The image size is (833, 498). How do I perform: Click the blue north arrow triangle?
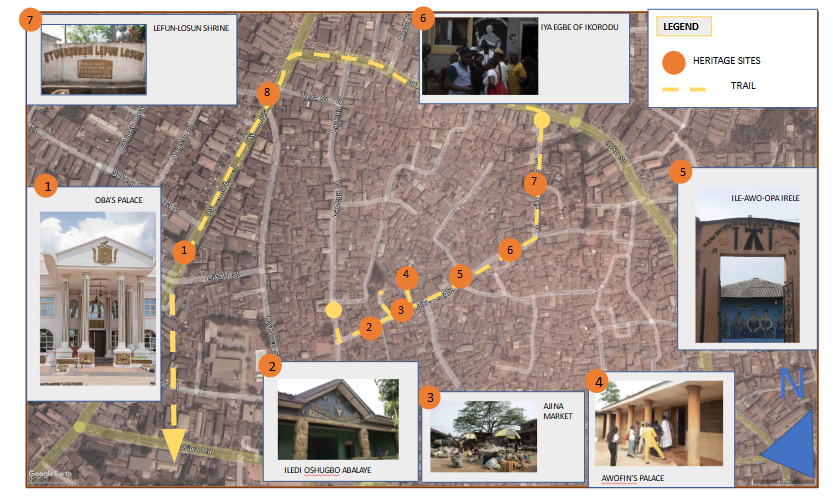pyautogui.click(x=789, y=445)
